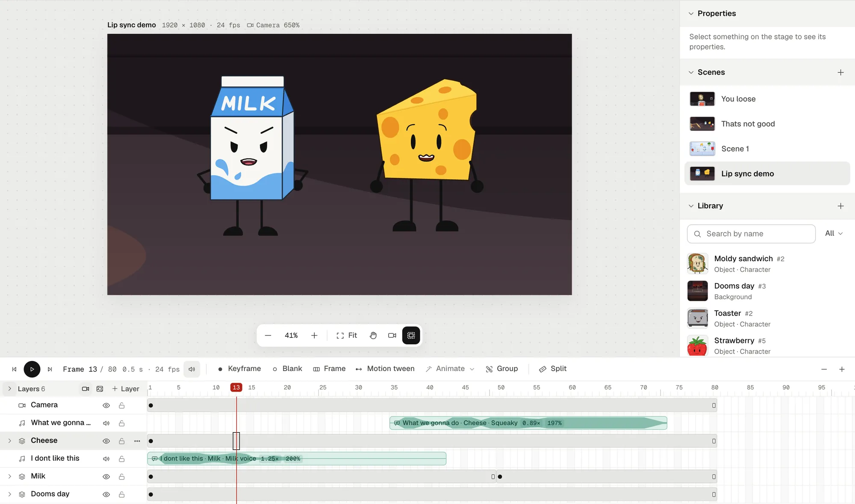Add a new scene
This screenshot has height=504, width=855.
(840, 72)
